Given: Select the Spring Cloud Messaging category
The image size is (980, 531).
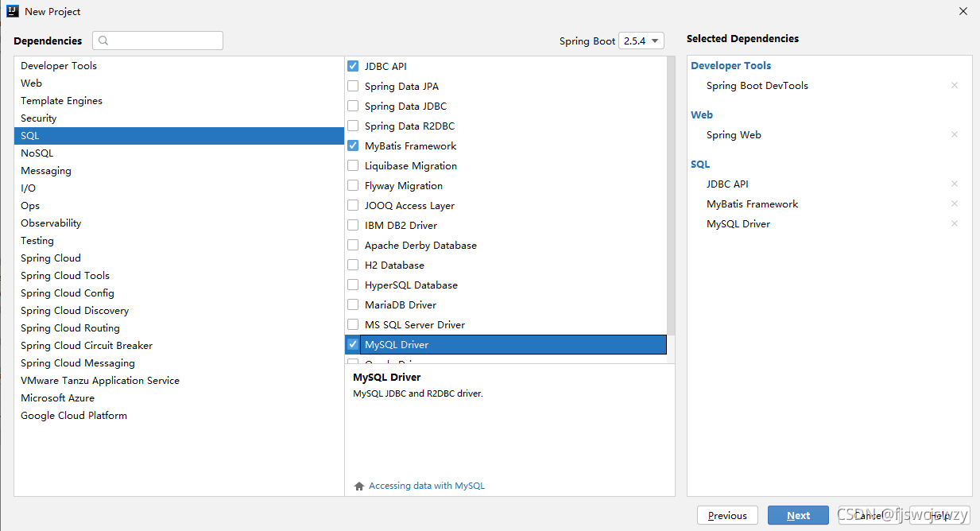Looking at the screenshot, I should click(179, 362).
